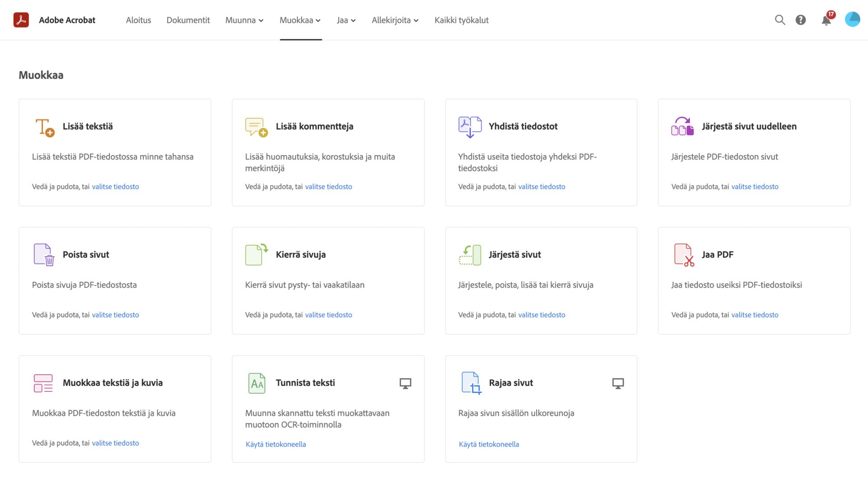Viewport: 868px width, 494px height.
Task: Click the desktop monitor icon on Tunnista teksti
Action: [406, 384]
